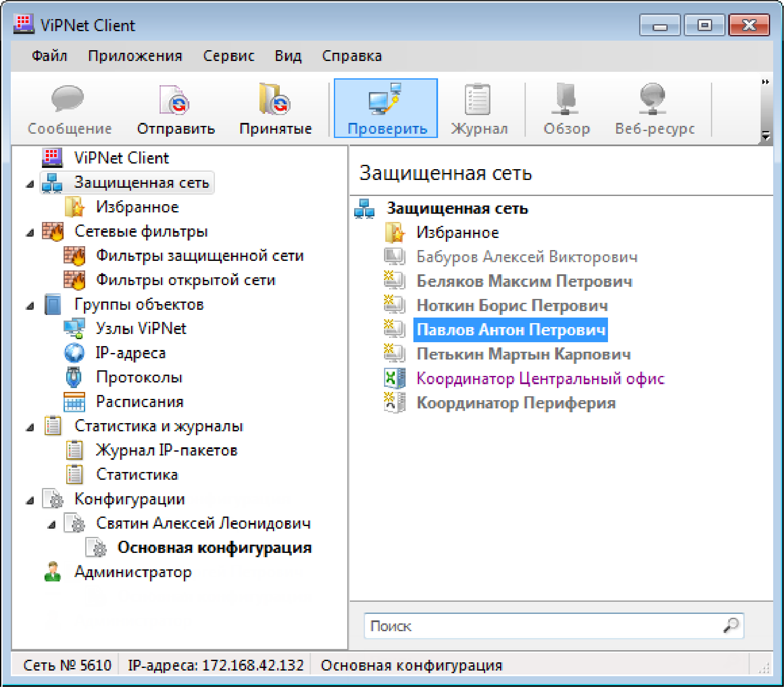This screenshot has width=784, height=687.
Task: Collapse the Защищенная сеть tree branch
Action: click(x=29, y=183)
